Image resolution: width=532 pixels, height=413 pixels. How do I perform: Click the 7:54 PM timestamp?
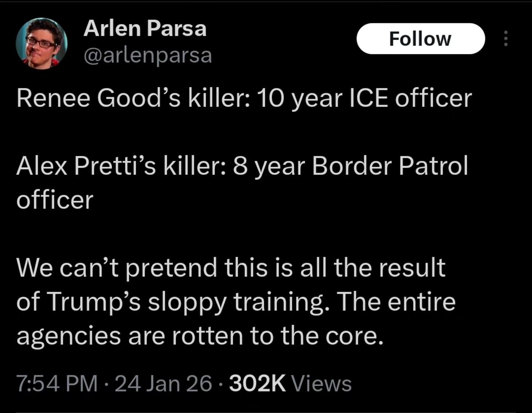pyautogui.click(x=57, y=383)
